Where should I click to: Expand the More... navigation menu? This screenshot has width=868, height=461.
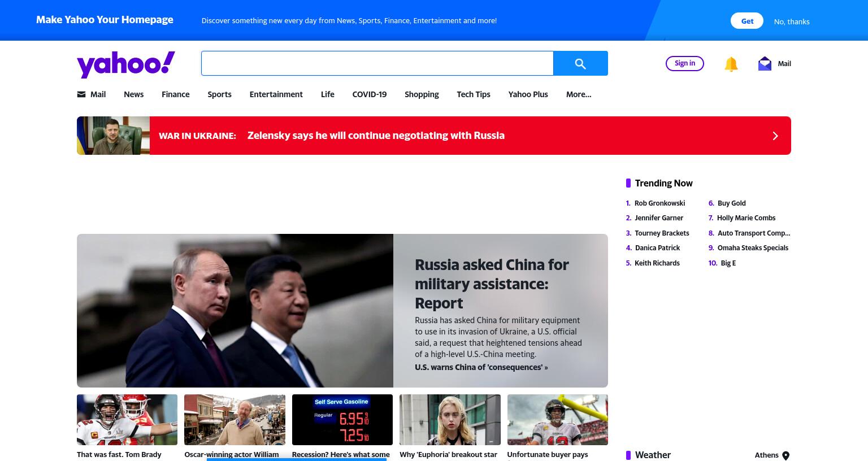tap(579, 94)
